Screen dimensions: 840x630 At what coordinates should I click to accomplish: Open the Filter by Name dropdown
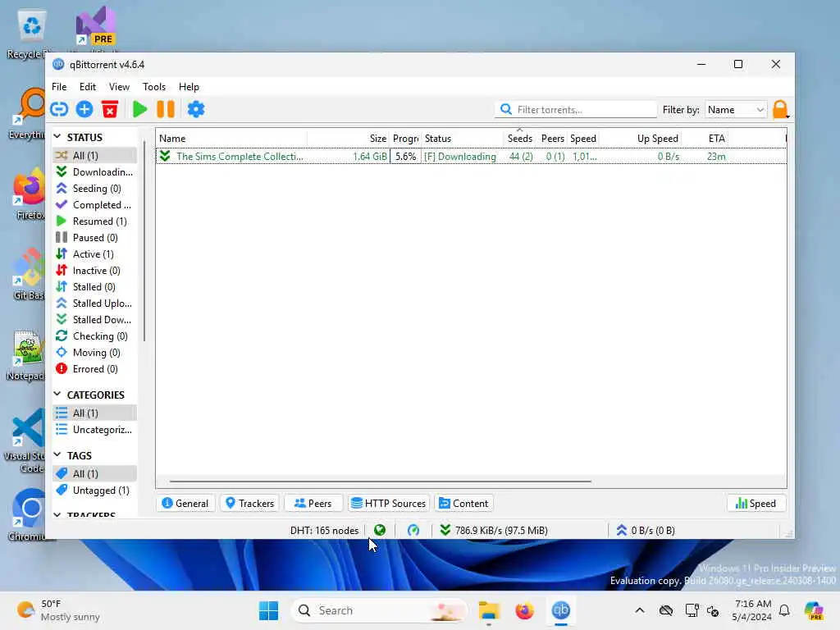736,109
